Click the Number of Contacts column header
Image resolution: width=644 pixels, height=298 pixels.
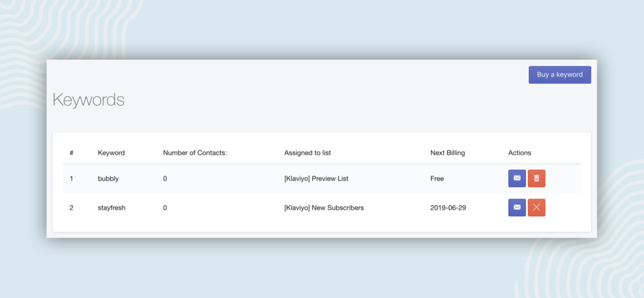click(195, 153)
